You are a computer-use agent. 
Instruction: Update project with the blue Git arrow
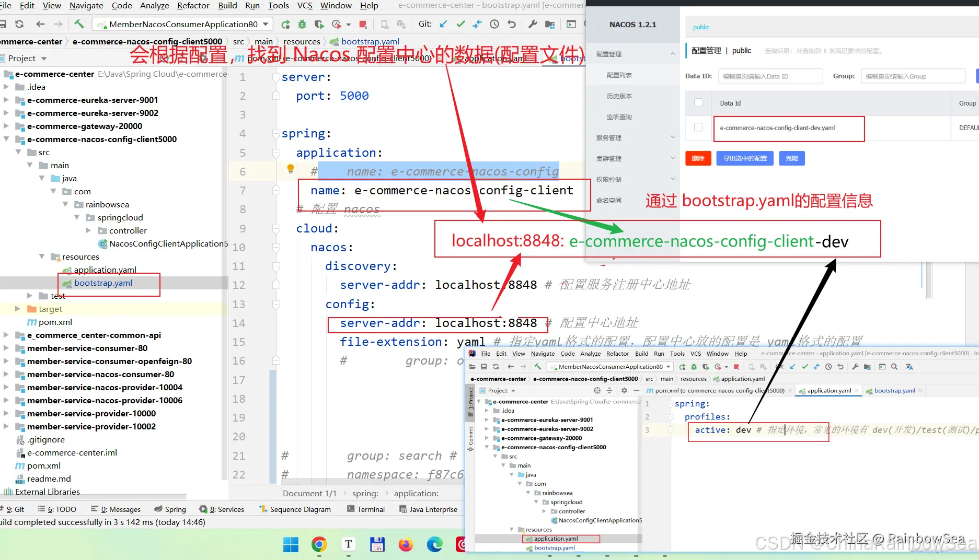[443, 24]
